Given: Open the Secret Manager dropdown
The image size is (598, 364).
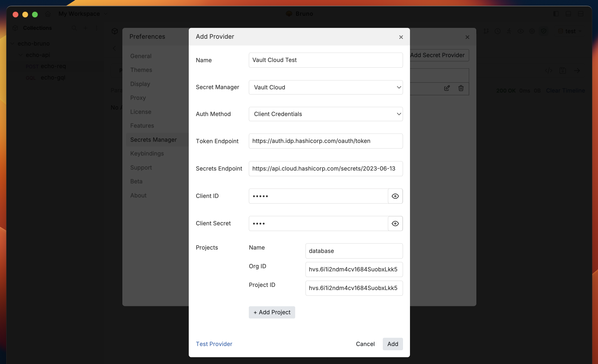Looking at the screenshot, I should tap(325, 87).
